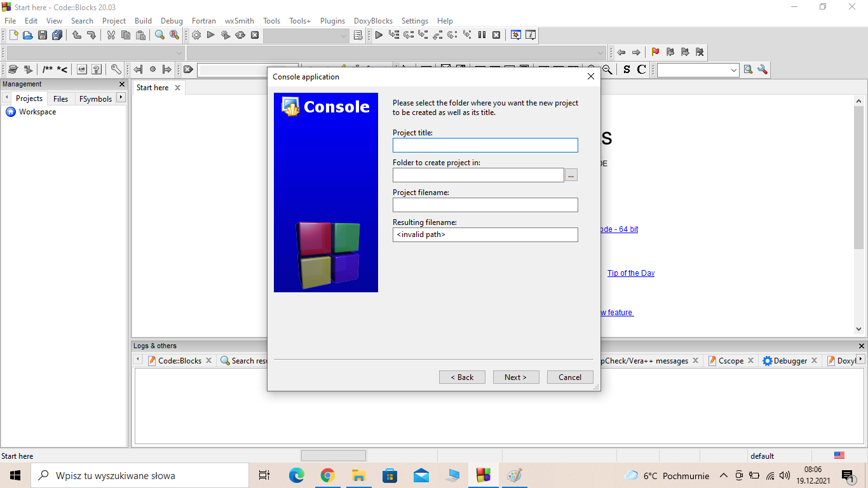Screen dimensions: 868x488
Task: Click the Abort build icon
Action: point(255,36)
